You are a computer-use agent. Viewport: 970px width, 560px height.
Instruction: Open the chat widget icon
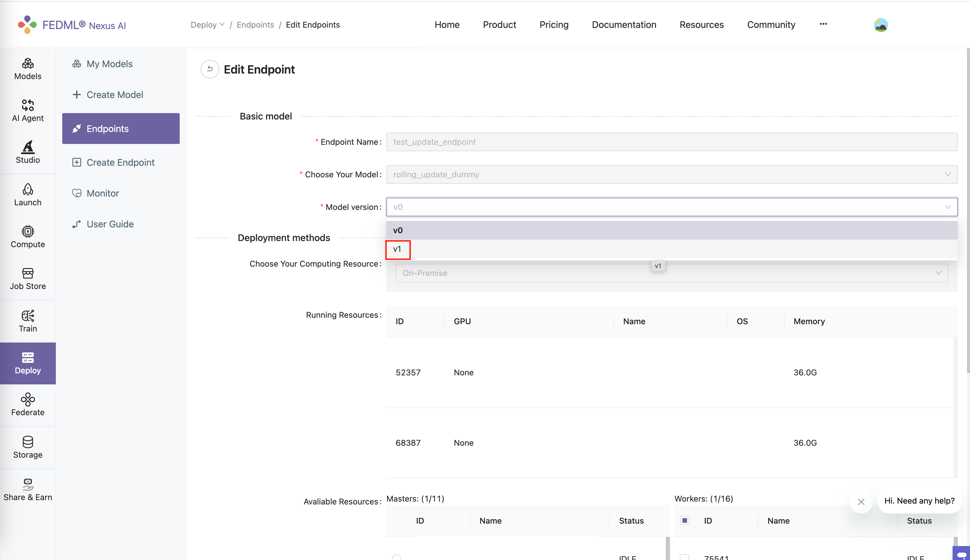(x=961, y=553)
